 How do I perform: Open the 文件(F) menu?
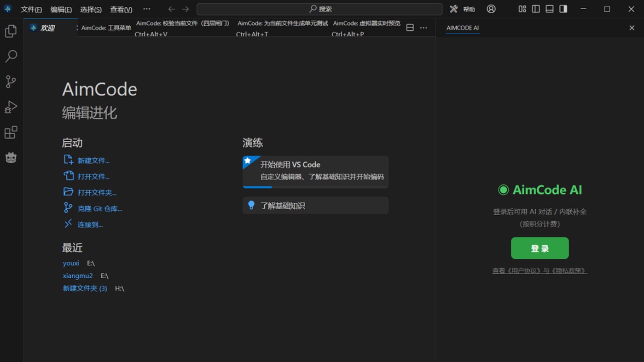point(31,9)
